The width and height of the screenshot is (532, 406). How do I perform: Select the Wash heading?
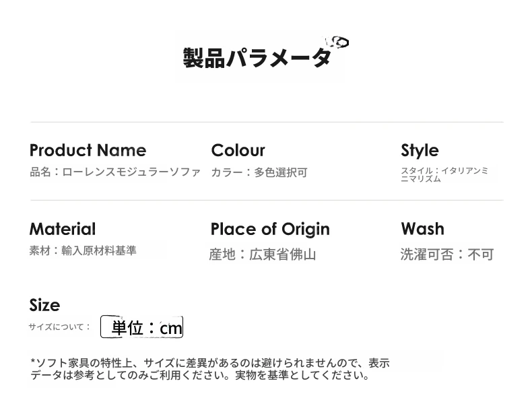(422, 229)
